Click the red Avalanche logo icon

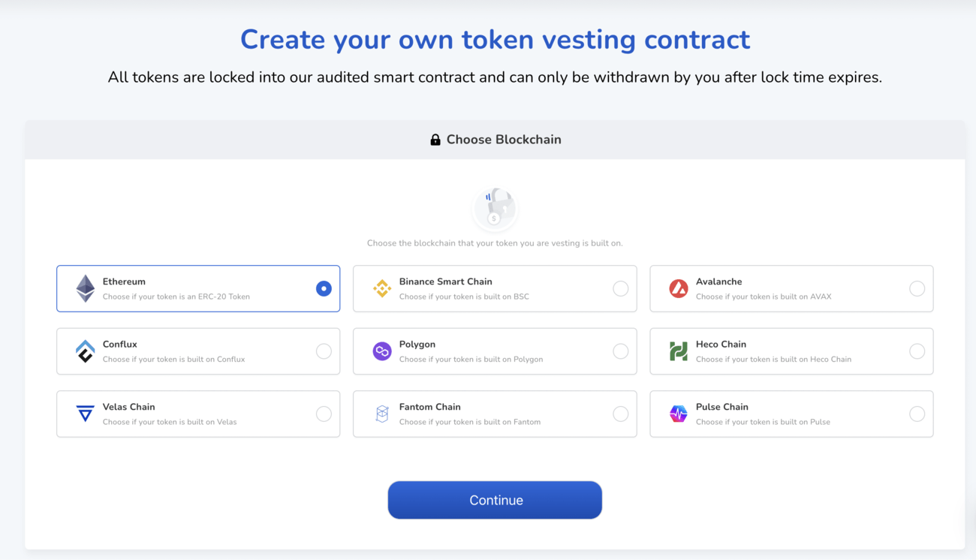click(x=679, y=288)
